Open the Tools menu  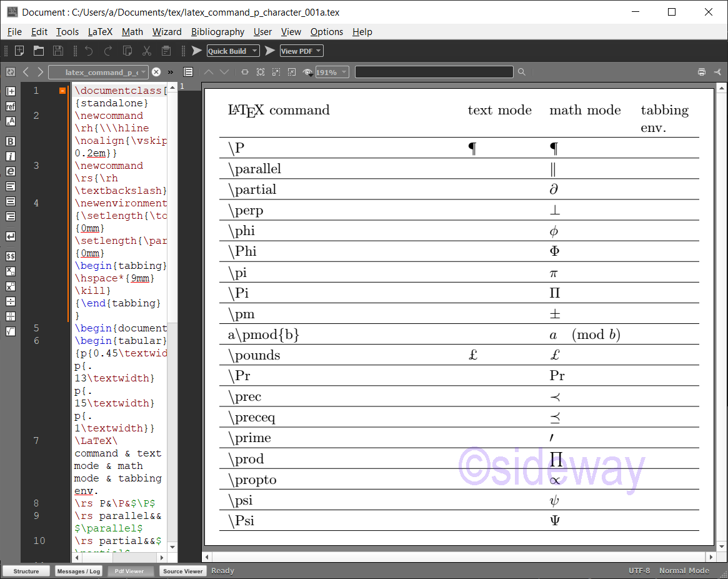tap(67, 32)
